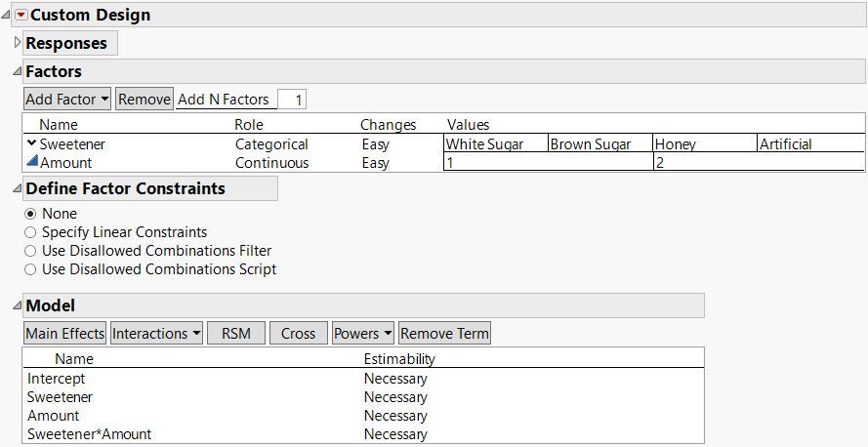This screenshot has width=868, height=447.
Task: Open the Powers dropdown
Action: coord(362,334)
